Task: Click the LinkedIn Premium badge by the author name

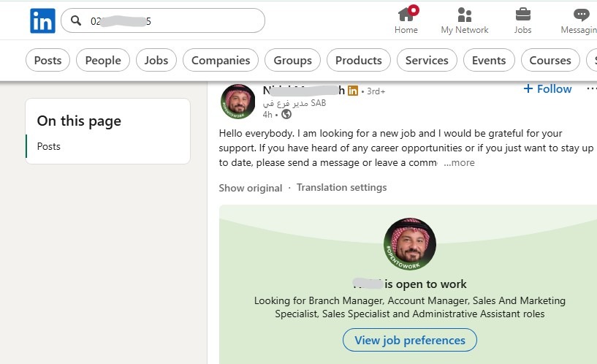Action: pyautogui.click(x=353, y=91)
